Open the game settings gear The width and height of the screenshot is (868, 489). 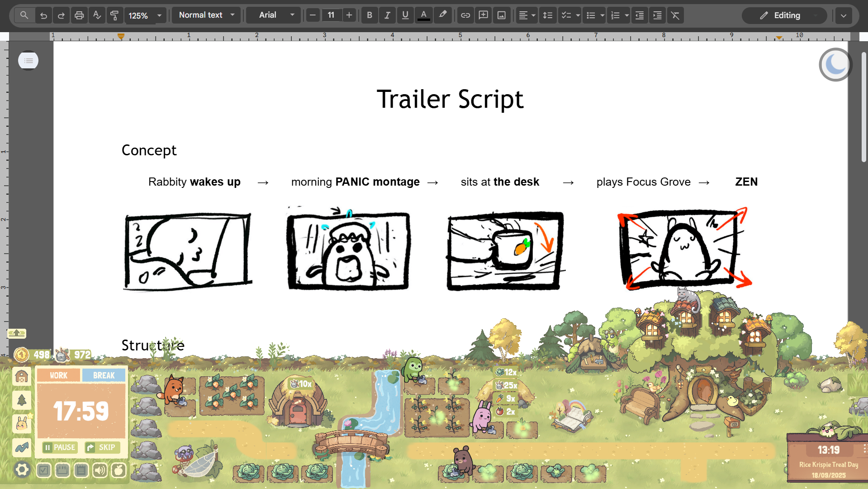pos(22,470)
